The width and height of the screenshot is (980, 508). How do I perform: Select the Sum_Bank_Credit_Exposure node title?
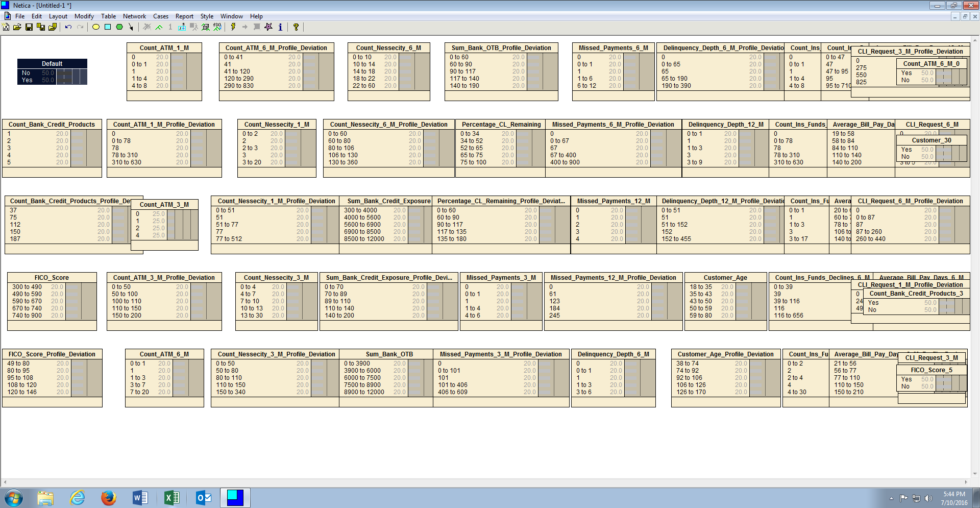pos(389,201)
